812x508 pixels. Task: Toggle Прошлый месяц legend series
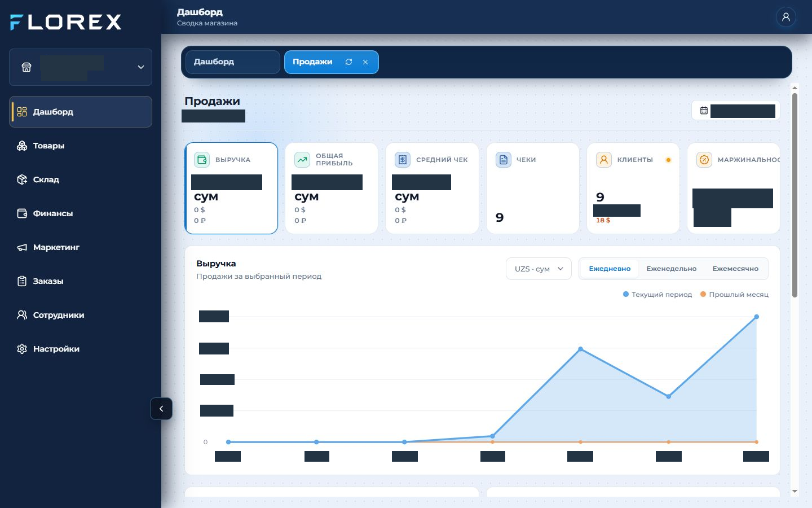(x=734, y=295)
